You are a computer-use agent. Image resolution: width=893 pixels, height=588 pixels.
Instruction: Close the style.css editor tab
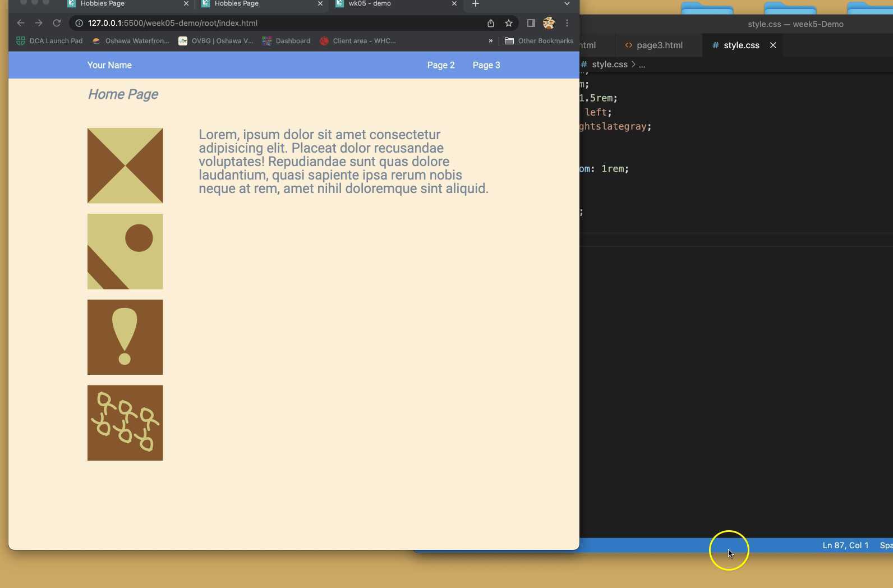coord(773,45)
